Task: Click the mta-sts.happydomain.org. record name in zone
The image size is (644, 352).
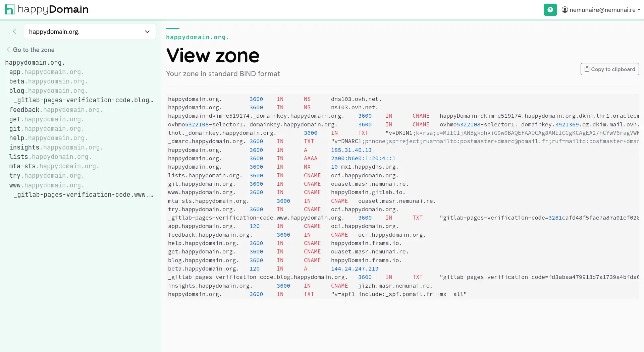Action: click(208, 201)
